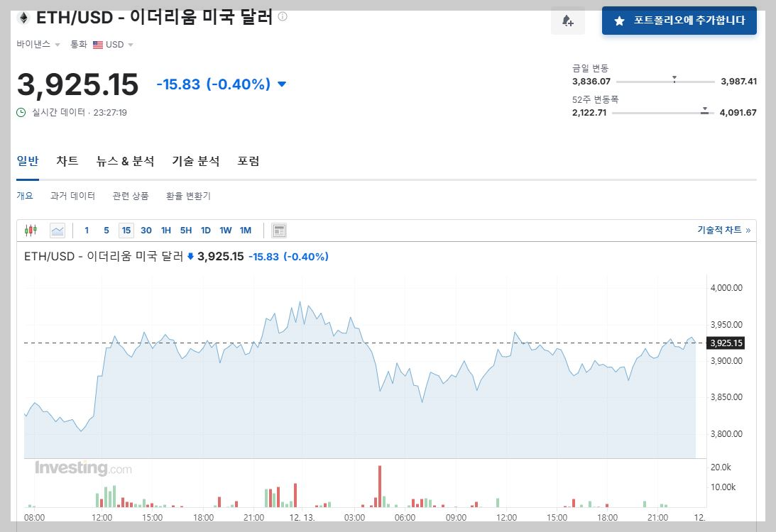Choose the 1D interval
The height and width of the screenshot is (532, 776).
click(206, 231)
